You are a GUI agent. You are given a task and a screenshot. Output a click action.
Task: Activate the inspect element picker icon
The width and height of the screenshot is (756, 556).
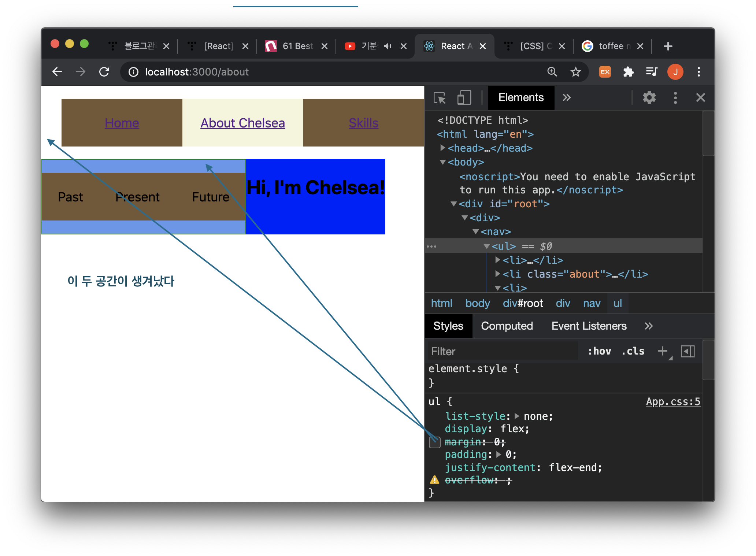coord(439,98)
